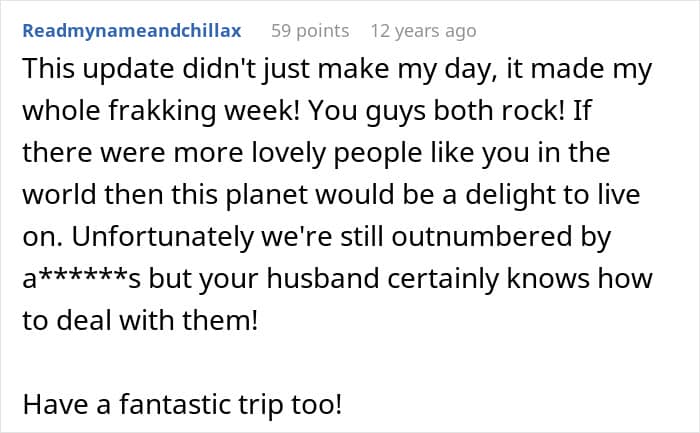
Task: Click the 59 points score
Action: [310, 31]
